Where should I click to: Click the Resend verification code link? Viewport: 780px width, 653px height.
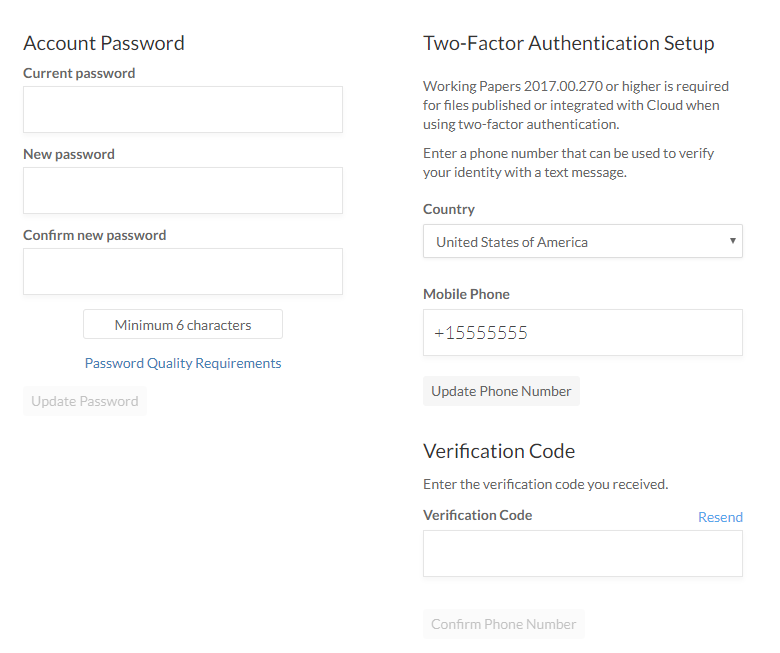pos(720,517)
